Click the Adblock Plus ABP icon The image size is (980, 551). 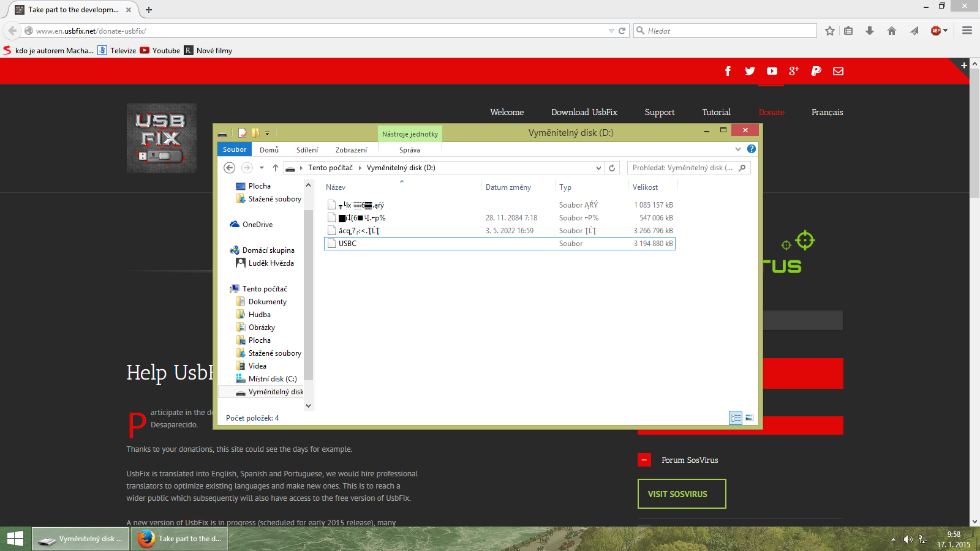pyautogui.click(x=935, y=31)
